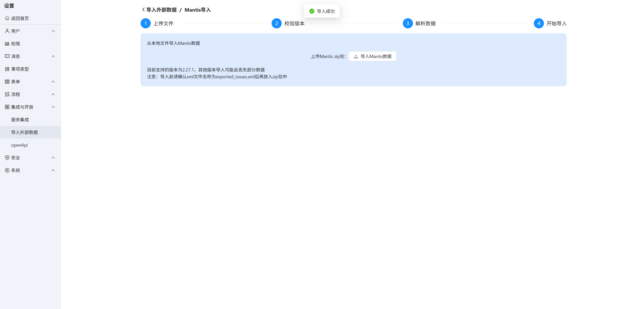
Task: Open the 事项类型 menu item
Action: point(30,69)
